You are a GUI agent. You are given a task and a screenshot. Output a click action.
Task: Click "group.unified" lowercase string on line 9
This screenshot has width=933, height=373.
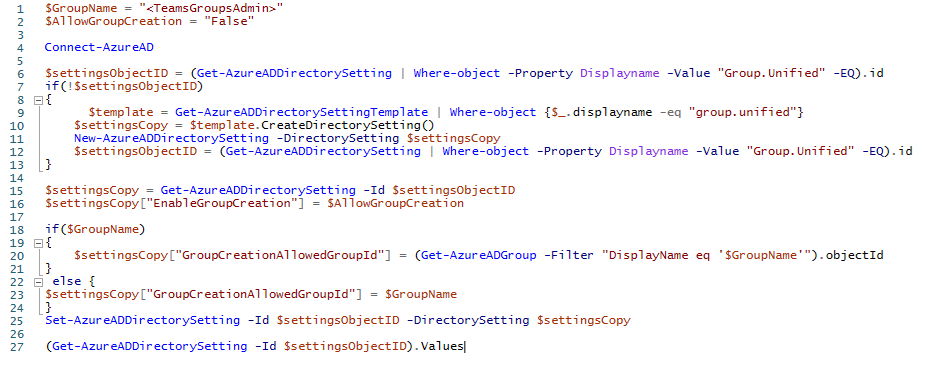click(x=743, y=112)
